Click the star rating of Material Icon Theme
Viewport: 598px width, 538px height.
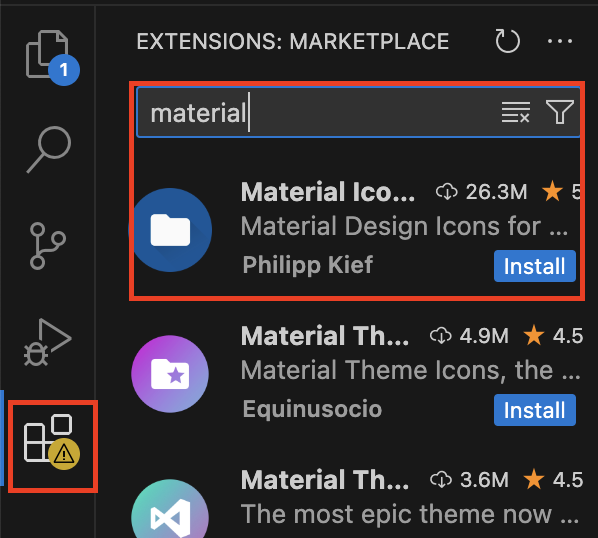pos(561,191)
